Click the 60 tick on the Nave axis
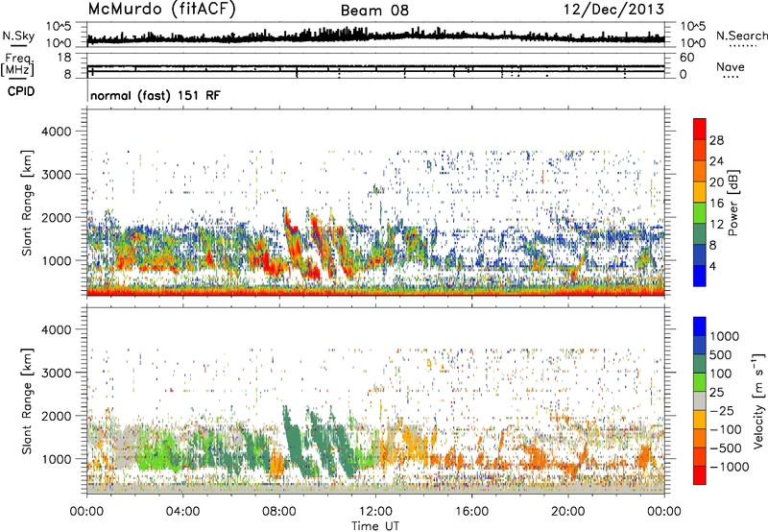This screenshot has height=532, width=768. [686, 58]
